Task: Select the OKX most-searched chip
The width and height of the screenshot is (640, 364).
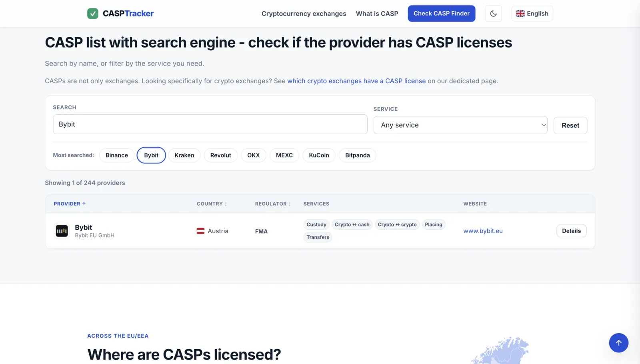Action: 254,155
